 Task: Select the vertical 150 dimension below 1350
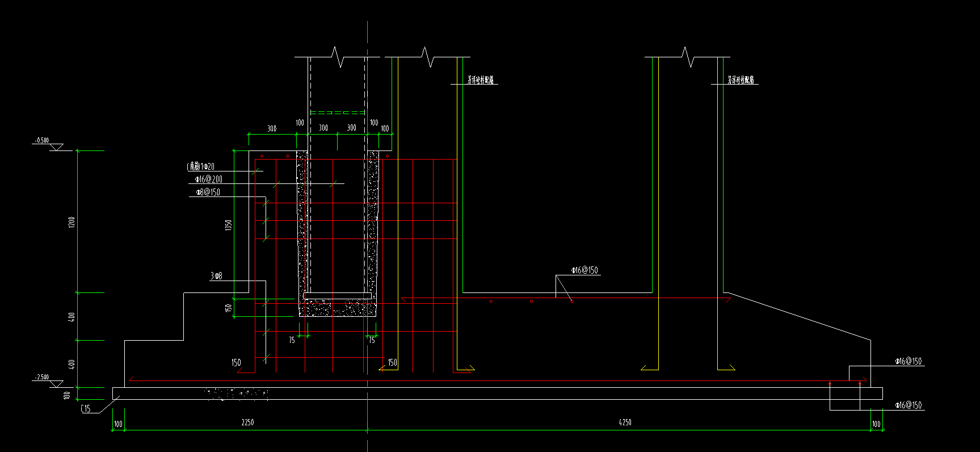coord(229,308)
